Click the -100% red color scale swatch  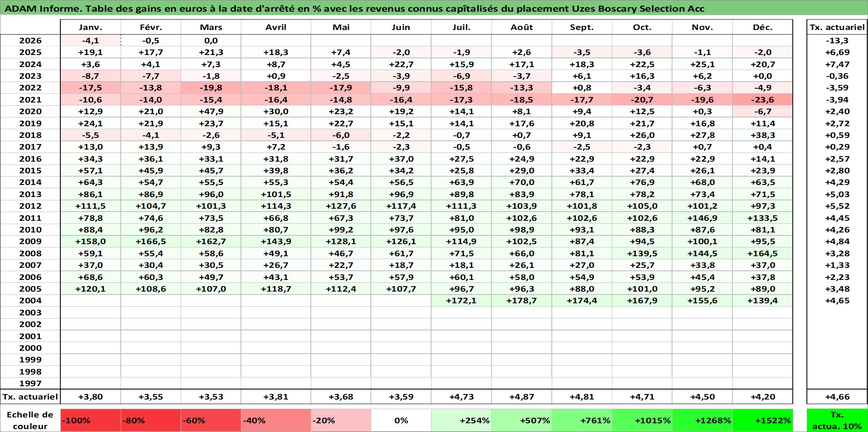91,420
